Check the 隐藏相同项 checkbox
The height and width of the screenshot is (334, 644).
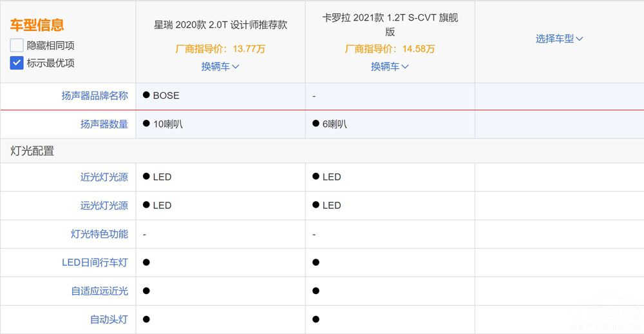(17, 46)
